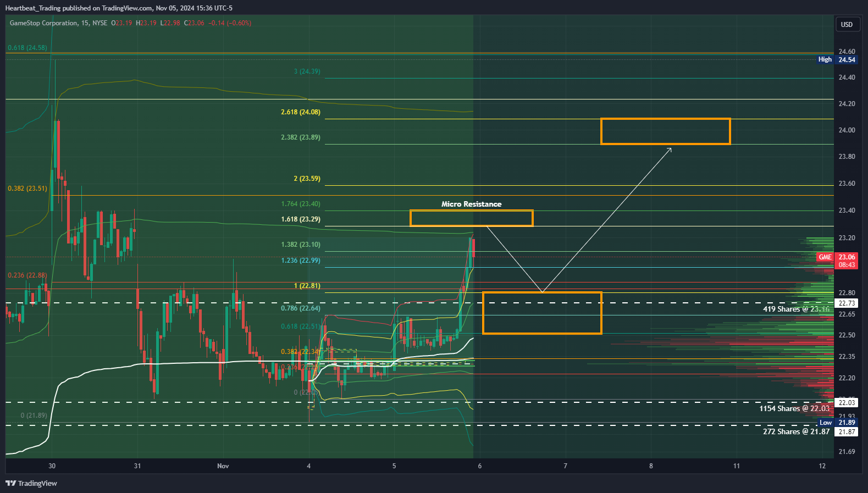Select the low value L22.98
The height and width of the screenshot is (493, 868).
pos(170,23)
